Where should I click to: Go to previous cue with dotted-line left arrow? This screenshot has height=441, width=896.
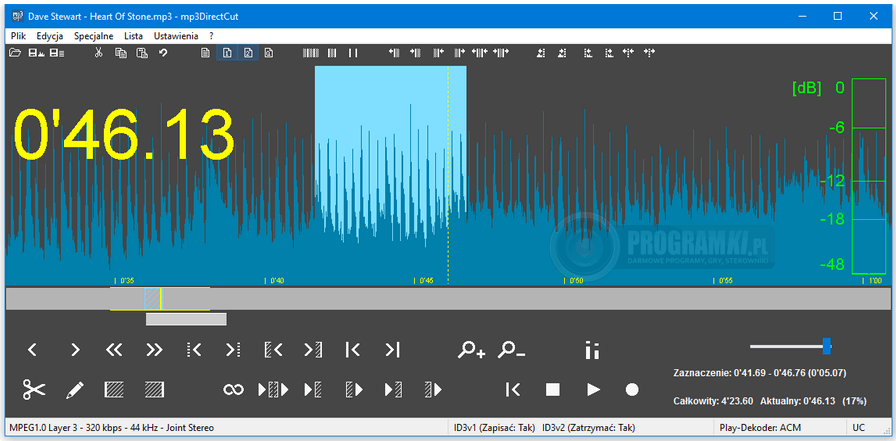coord(194,350)
